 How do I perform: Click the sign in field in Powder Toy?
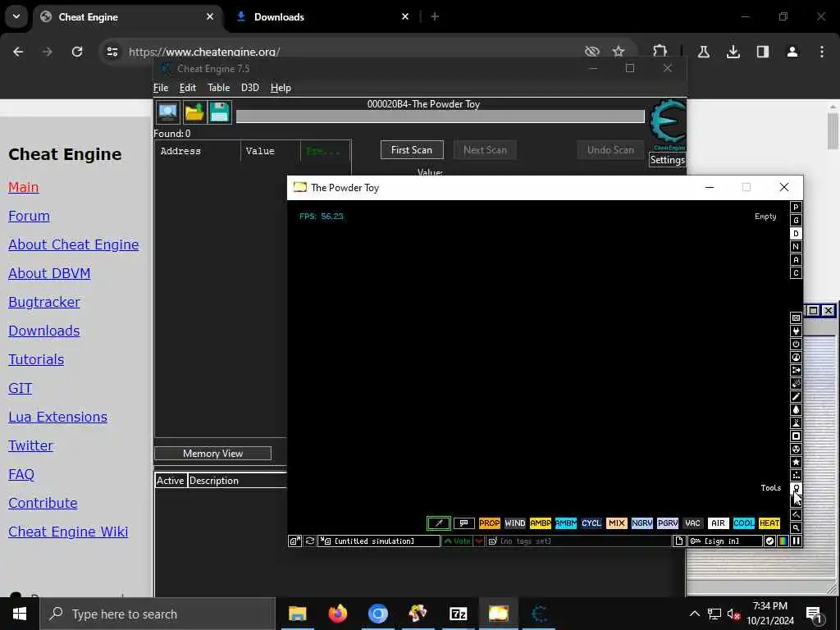click(x=725, y=541)
